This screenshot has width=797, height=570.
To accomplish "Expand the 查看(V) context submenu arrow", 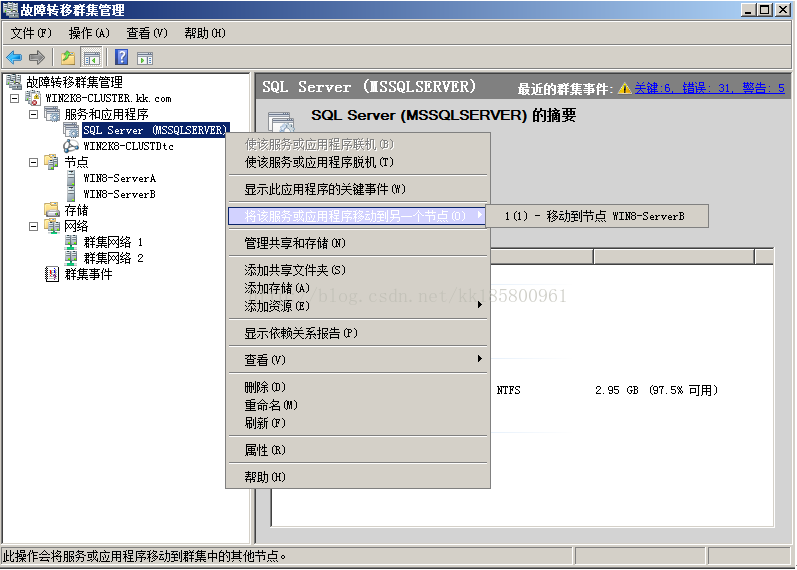I will tap(480, 359).
